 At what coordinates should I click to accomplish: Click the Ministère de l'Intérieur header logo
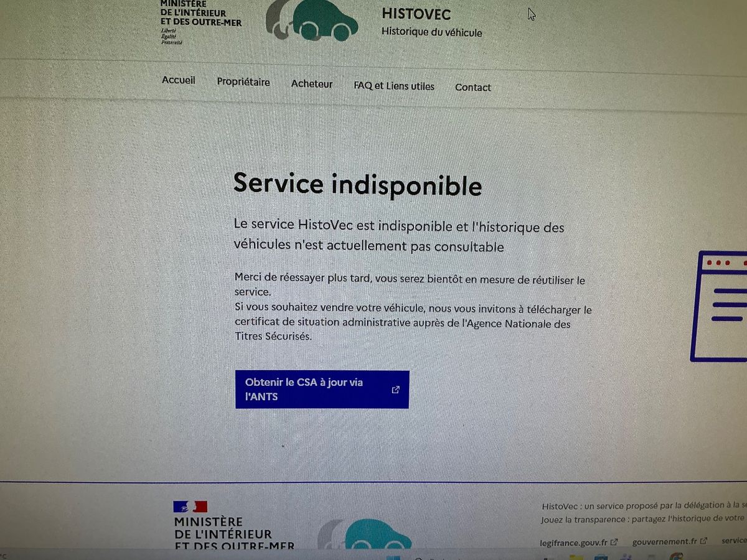click(200, 22)
